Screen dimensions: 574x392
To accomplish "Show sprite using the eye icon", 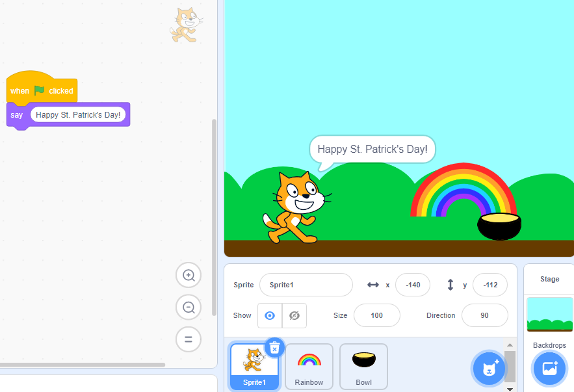I will pos(270,315).
